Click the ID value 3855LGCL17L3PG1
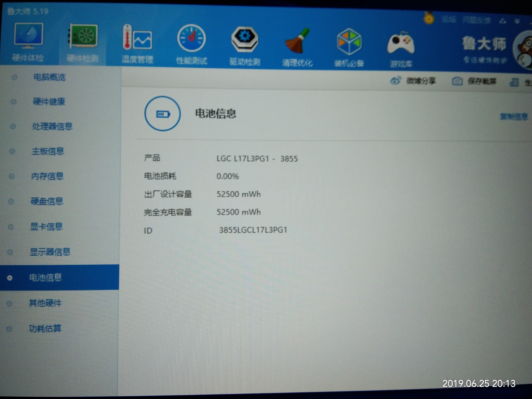This screenshot has width=532, height=399. [x=253, y=230]
